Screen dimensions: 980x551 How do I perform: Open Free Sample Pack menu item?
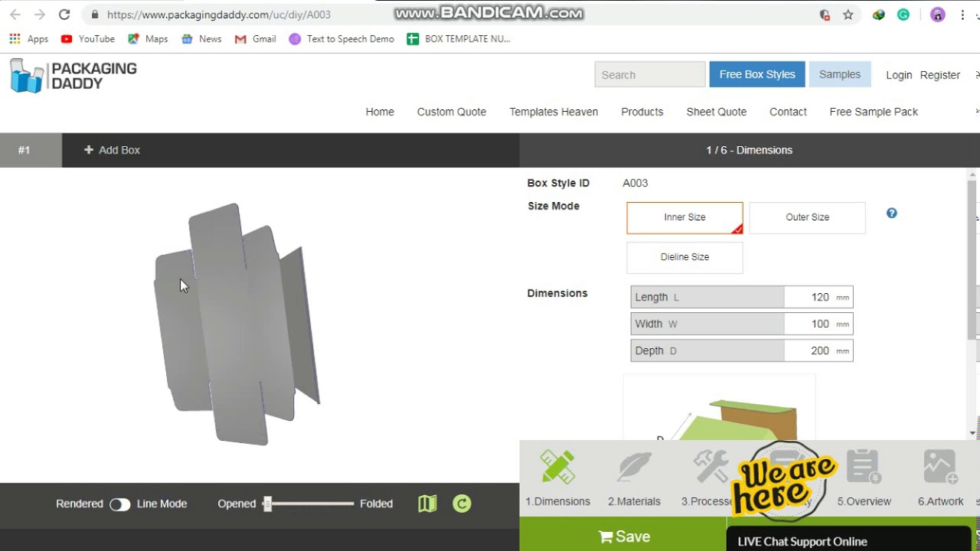point(874,112)
